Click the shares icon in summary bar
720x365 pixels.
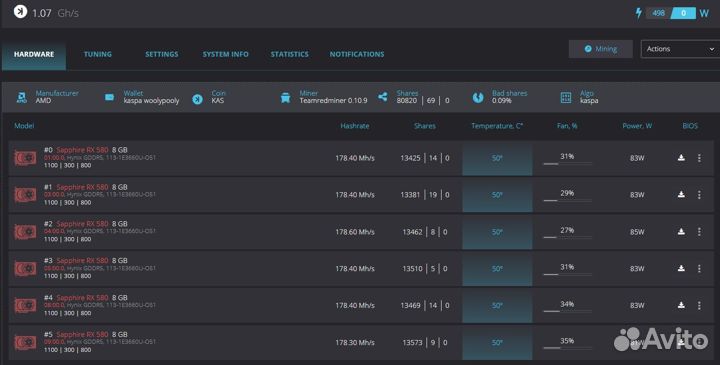[x=382, y=96]
